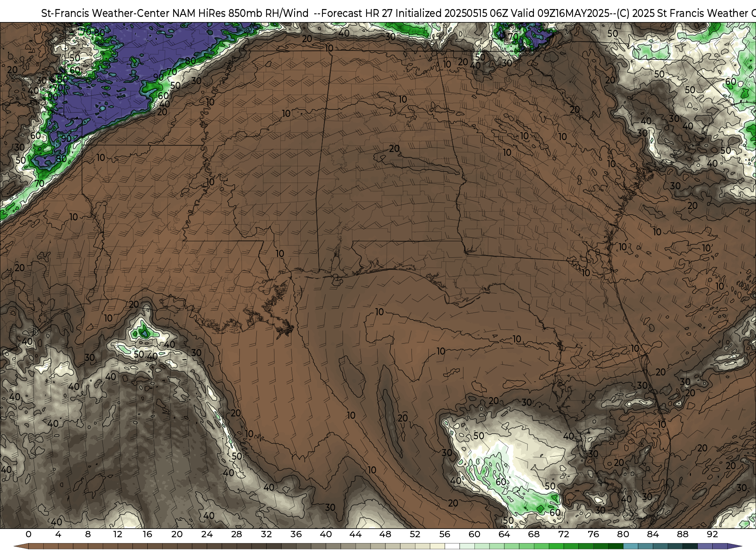756x551 pixels.
Task: Click the 'Forecast HR 27' text in header
Action: 357,13
